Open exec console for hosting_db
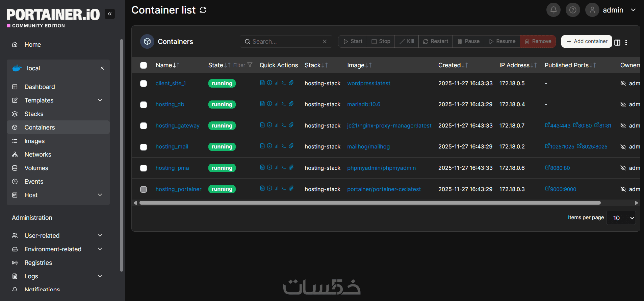Image resolution: width=644 pixels, height=301 pixels. (x=284, y=103)
